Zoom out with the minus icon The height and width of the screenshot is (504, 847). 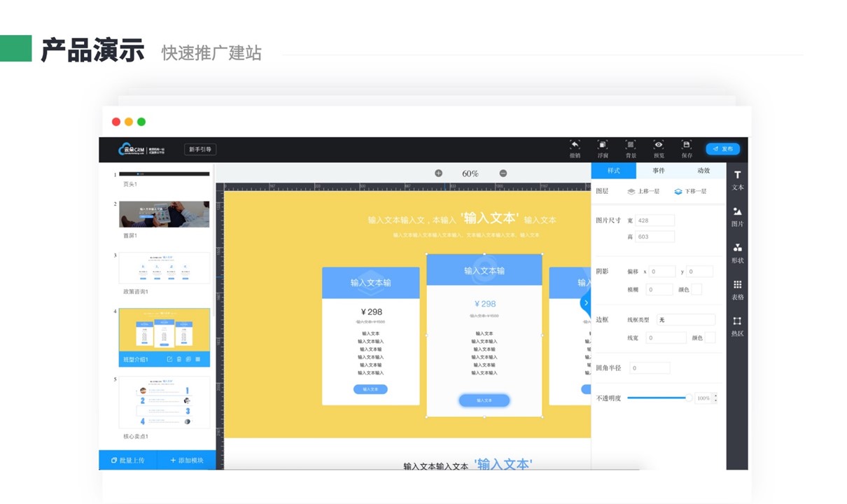pos(503,173)
